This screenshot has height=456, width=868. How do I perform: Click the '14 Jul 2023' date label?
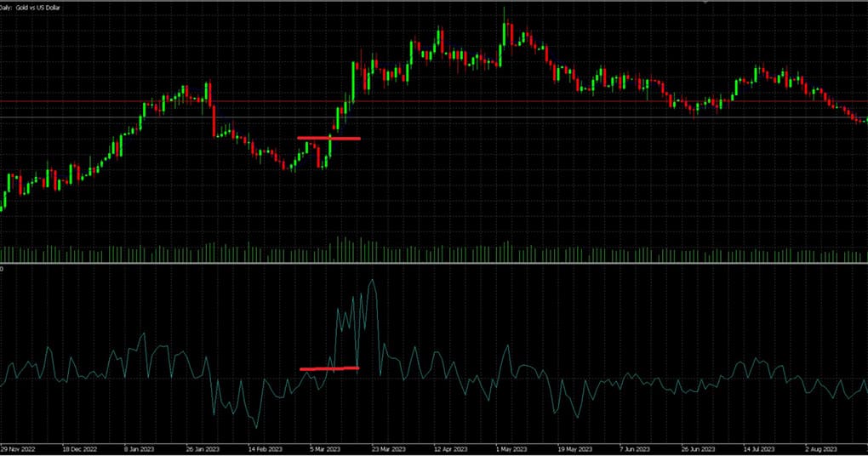tap(759, 449)
